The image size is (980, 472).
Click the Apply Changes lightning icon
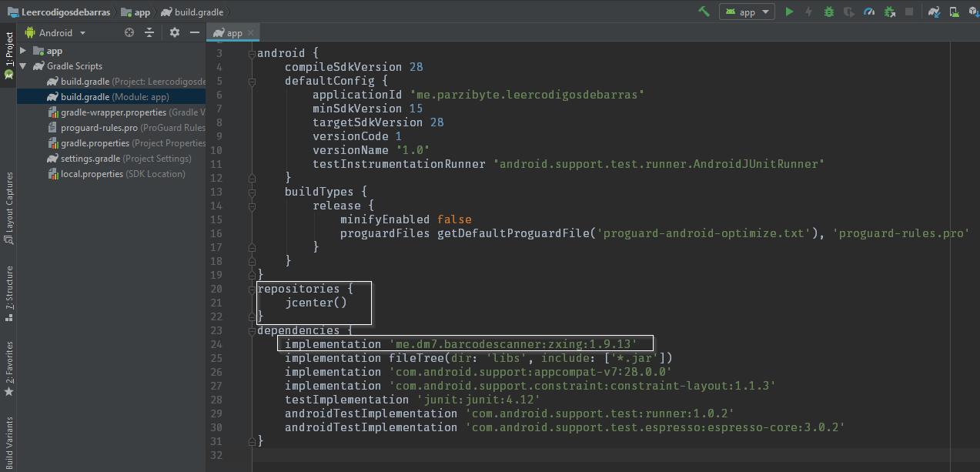pos(808,12)
